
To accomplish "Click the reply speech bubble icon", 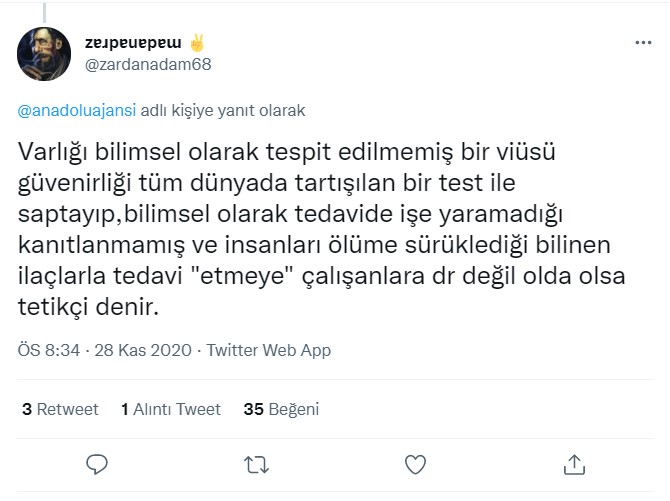I will click(97, 464).
